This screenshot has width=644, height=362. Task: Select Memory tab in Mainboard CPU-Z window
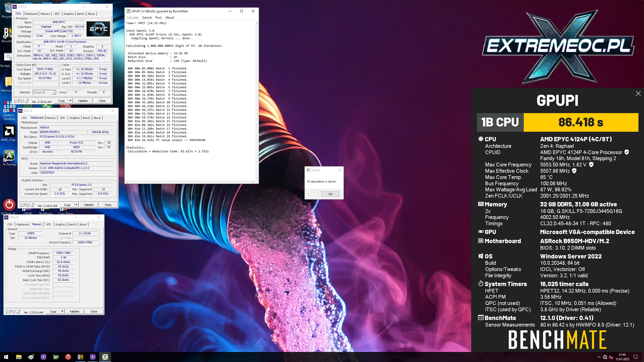(x=51, y=118)
